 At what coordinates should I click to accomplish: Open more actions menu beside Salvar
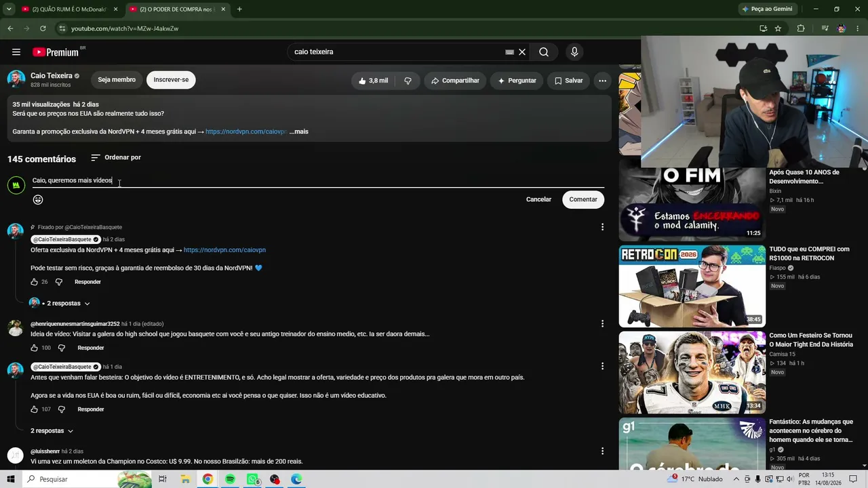602,81
